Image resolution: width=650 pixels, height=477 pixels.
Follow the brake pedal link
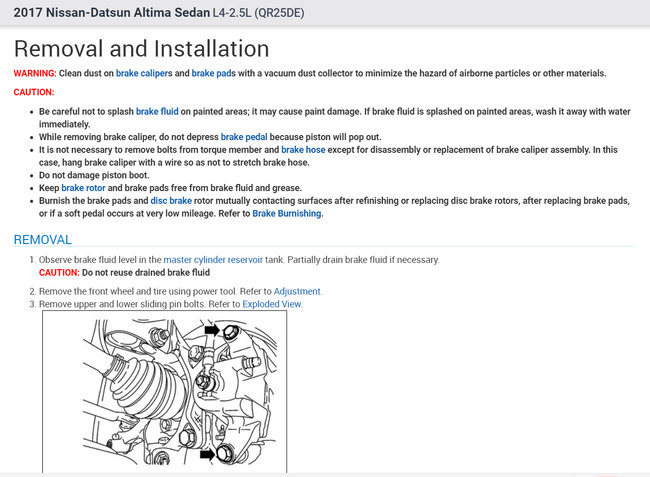click(x=244, y=137)
